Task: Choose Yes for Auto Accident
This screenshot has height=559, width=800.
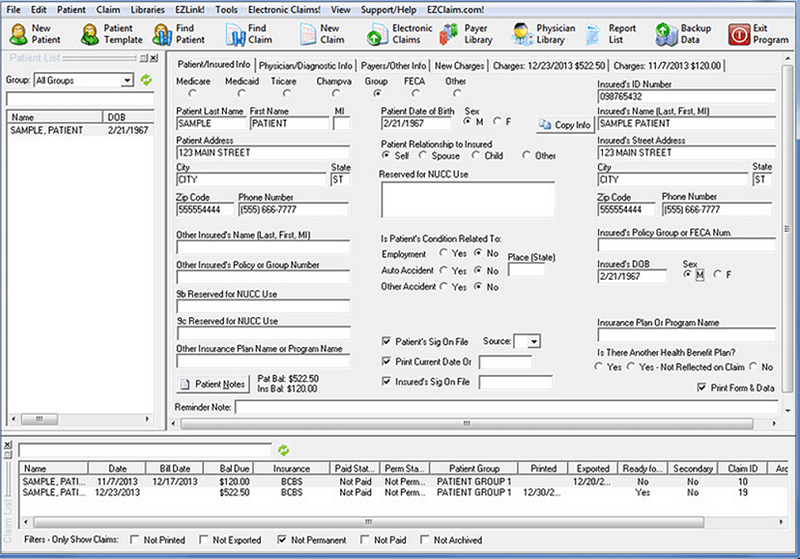Action: [443, 270]
